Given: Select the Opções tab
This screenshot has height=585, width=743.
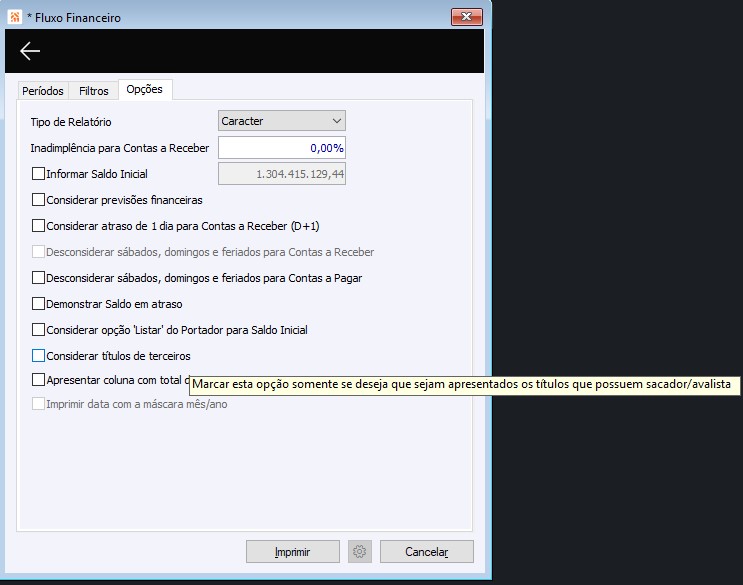Looking at the screenshot, I should pos(145,90).
